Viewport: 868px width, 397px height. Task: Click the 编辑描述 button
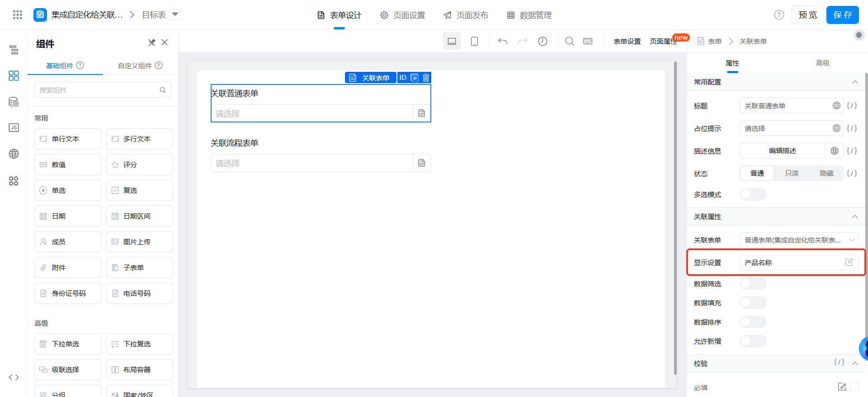tap(783, 150)
